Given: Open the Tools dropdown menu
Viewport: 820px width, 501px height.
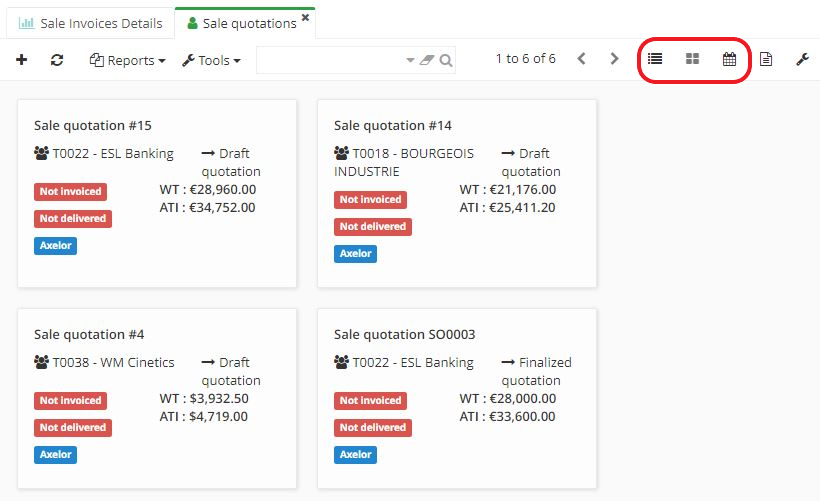Looking at the screenshot, I should click(x=211, y=60).
